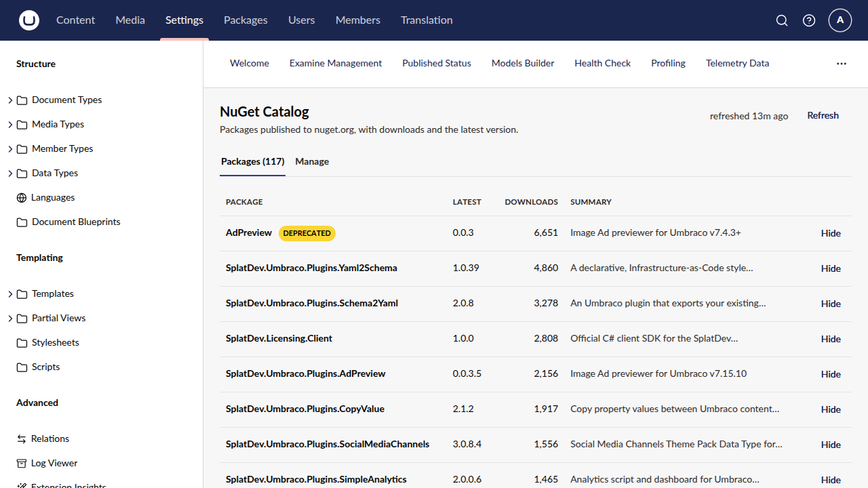The width and height of the screenshot is (868, 488).
Task: Expand the Document Types tree node
Action: [10, 100]
